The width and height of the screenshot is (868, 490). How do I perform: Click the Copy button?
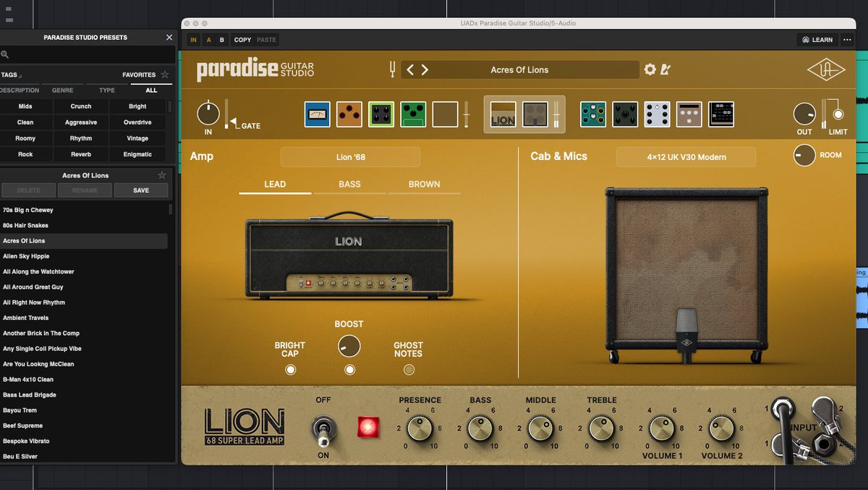tap(243, 40)
